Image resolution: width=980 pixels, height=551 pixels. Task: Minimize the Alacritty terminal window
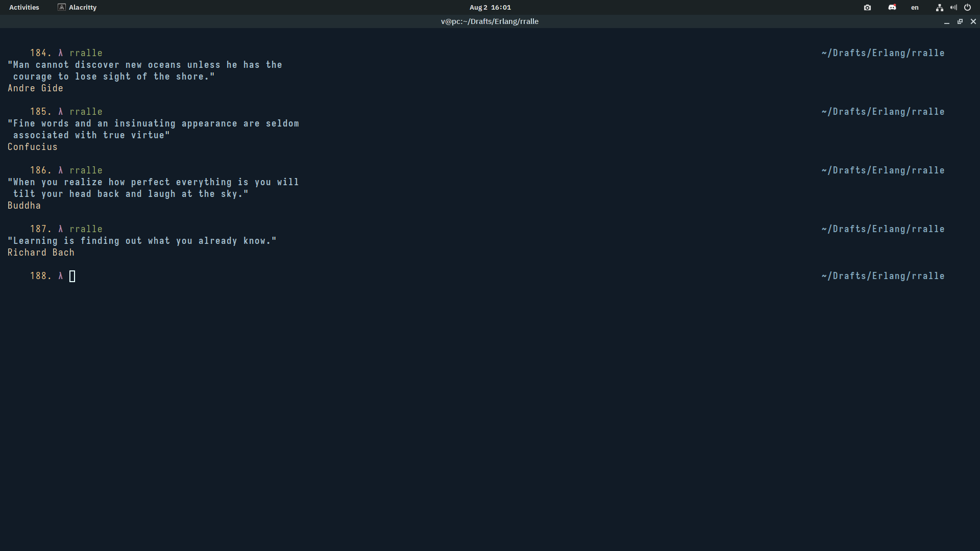(947, 21)
